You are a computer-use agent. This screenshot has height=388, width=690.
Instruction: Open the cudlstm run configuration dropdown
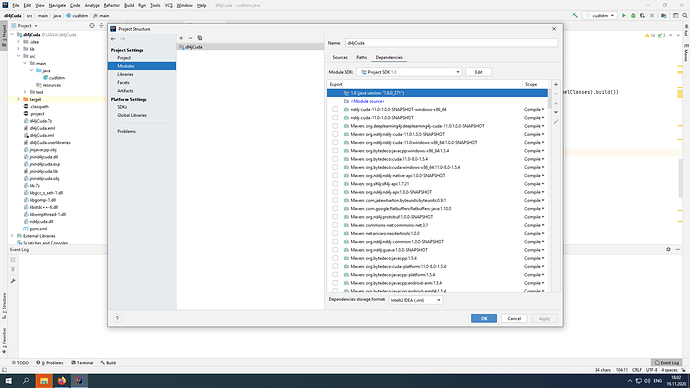pos(600,15)
